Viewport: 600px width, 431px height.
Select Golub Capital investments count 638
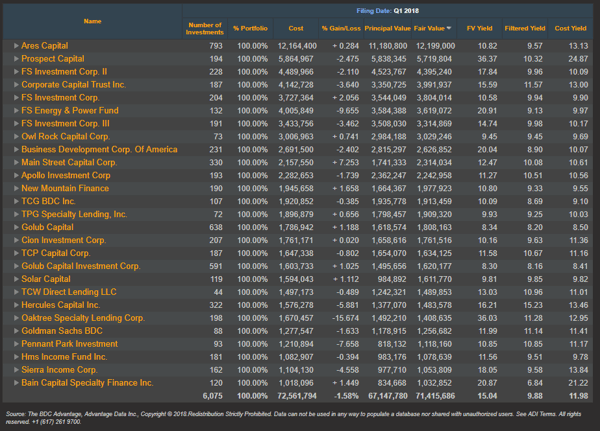click(x=216, y=227)
